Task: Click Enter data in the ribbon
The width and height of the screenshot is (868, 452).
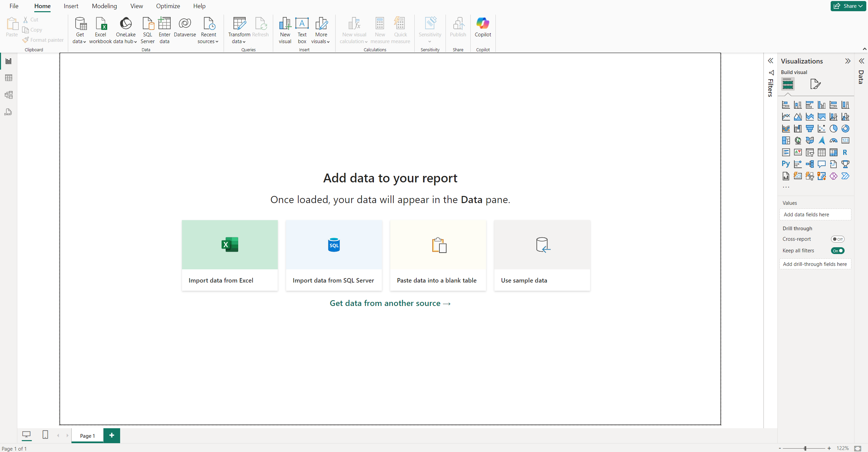Action: (164, 30)
